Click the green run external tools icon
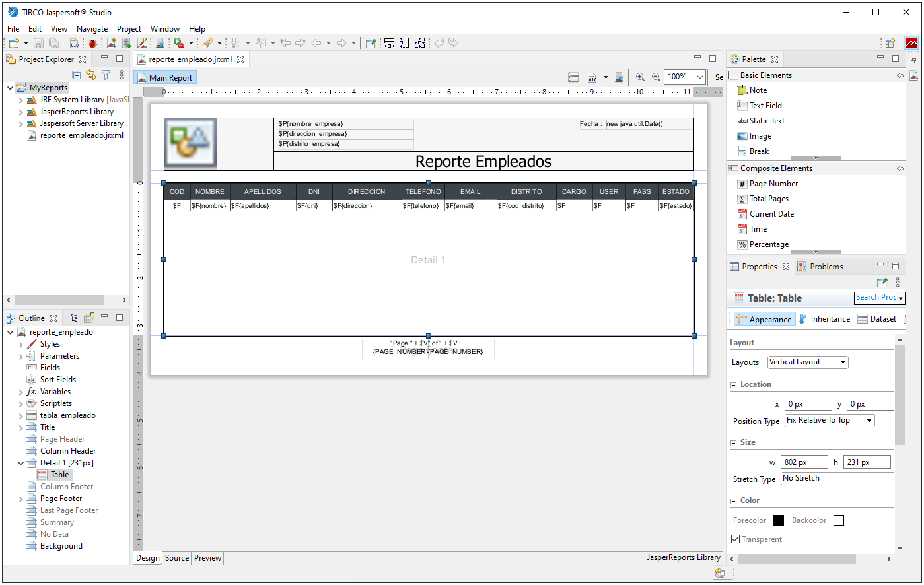Viewport: 924px width, 585px height. pyautogui.click(x=178, y=43)
